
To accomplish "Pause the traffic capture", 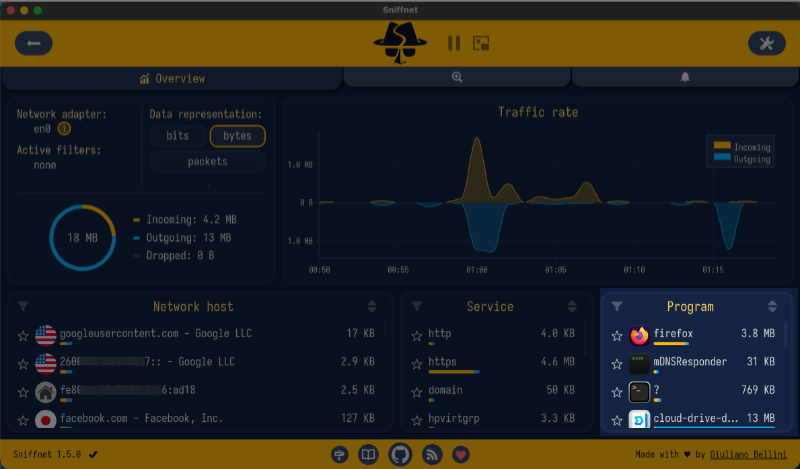I will point(454,43).
